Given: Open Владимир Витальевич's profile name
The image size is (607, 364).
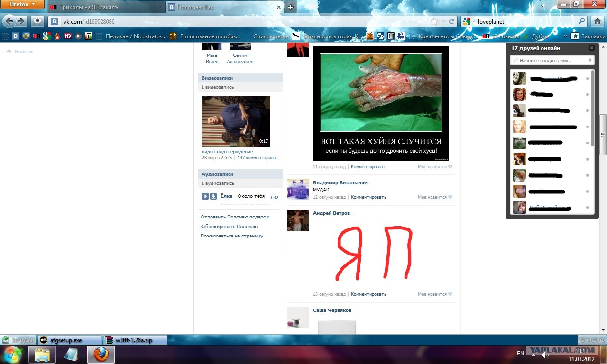Looking at the screenshot, I should click(340, 183).
